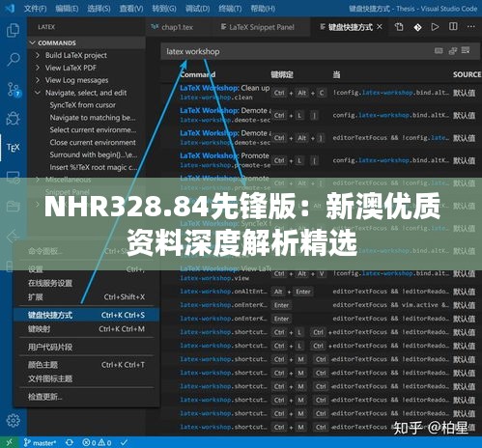Click the remote window icon in status bar
Screen dimensions: 482x448
tap(9, 442)
